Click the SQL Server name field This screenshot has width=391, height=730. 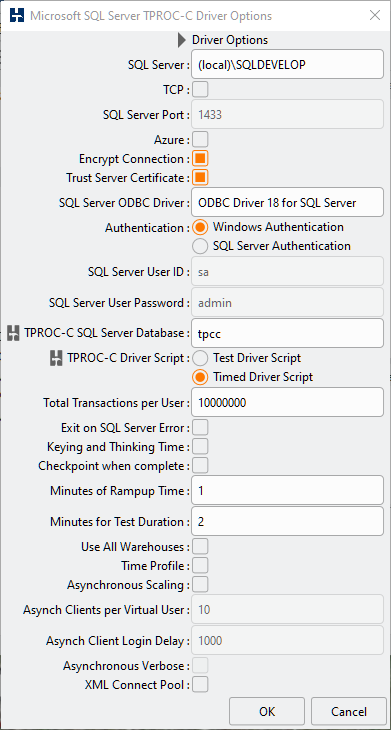click(287, 65)
